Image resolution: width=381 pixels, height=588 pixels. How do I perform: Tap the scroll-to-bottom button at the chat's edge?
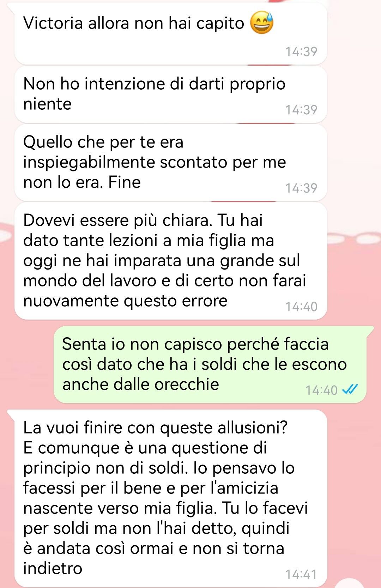tap(349, 584)
